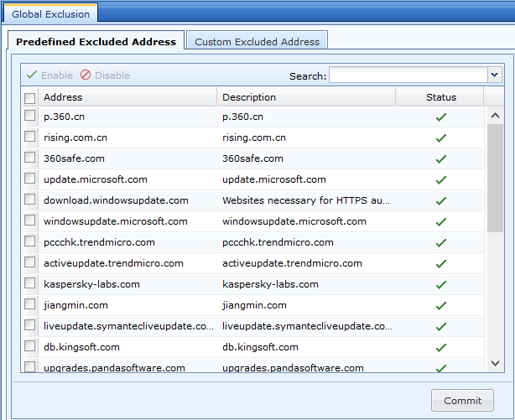Check the upgrades.pandasoftware.com row checkbox
Image resolution: width=515 pixels, height=420 pixels.
pyautogui.click(x=30, y=367)
